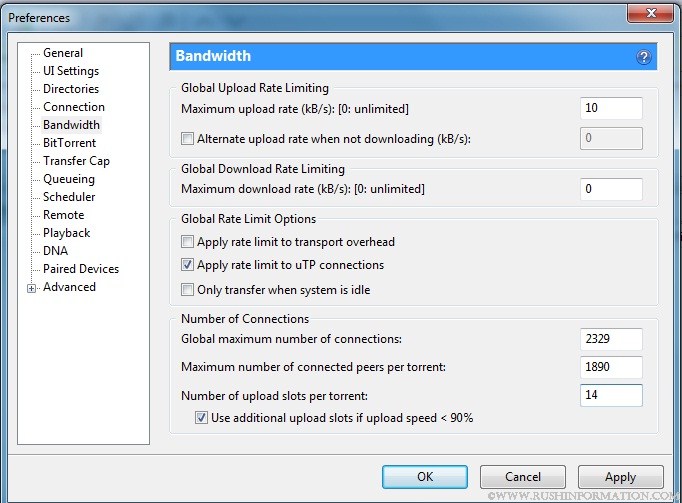The height and width of the screenshot is (503, 682).
Task: Expand the Advanced tree node
Action: pyautogui.click(x=32, y=288)
